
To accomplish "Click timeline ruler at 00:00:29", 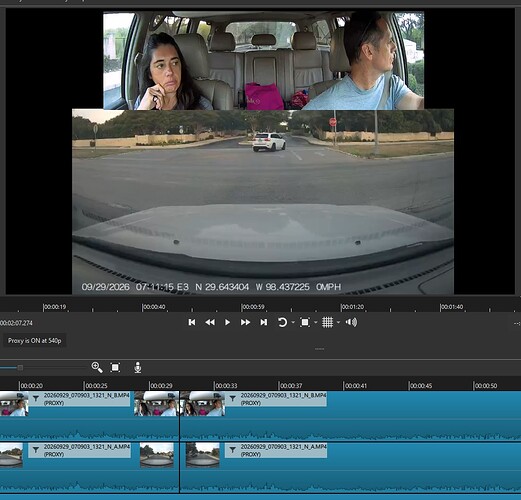I will (161, 386).
